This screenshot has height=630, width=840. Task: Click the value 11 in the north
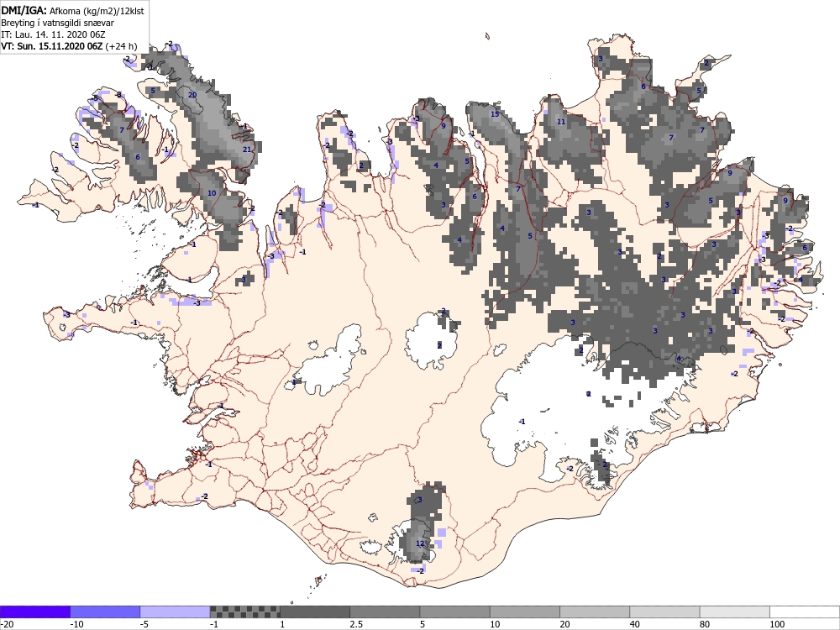click(561, 122)
